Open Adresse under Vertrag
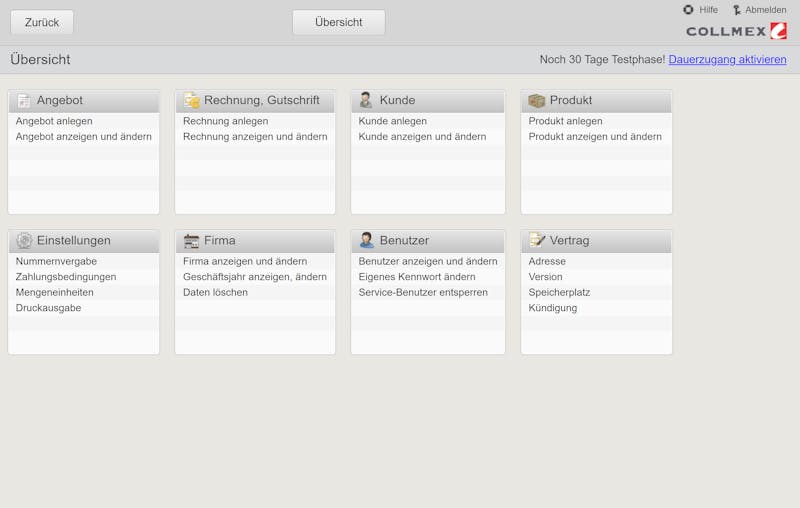 (547, 261)
